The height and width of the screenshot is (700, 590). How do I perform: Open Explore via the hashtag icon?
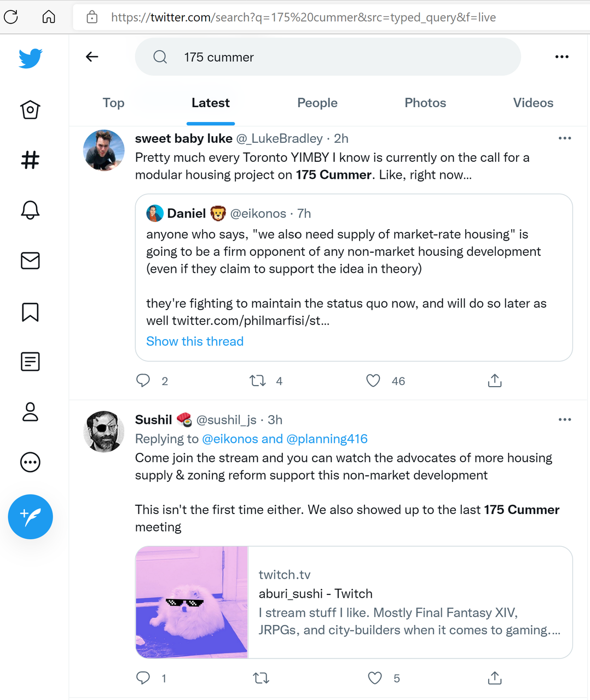tap(30, 160)
